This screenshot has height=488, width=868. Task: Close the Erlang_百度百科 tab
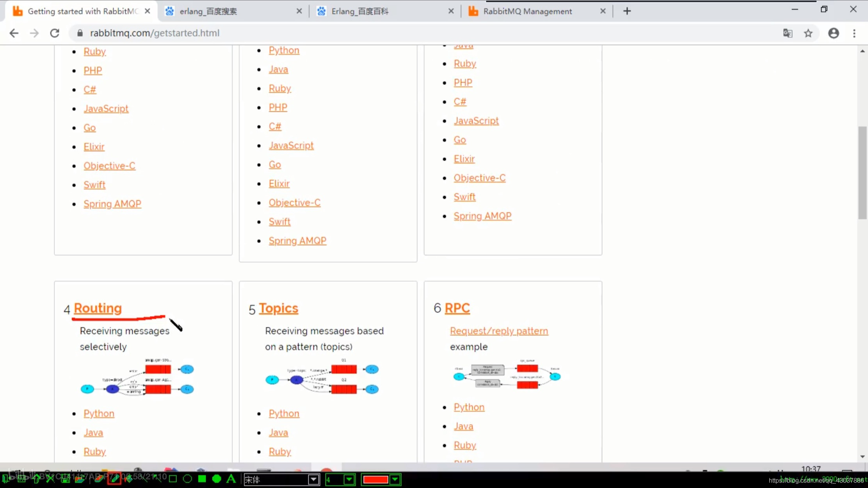[x=451, y=11]
